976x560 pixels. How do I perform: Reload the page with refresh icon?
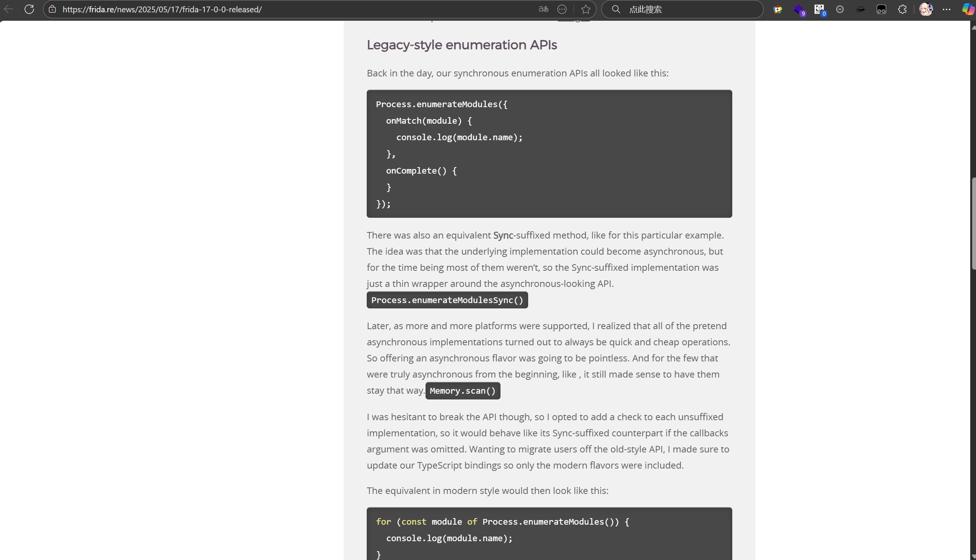coord(29,9)
